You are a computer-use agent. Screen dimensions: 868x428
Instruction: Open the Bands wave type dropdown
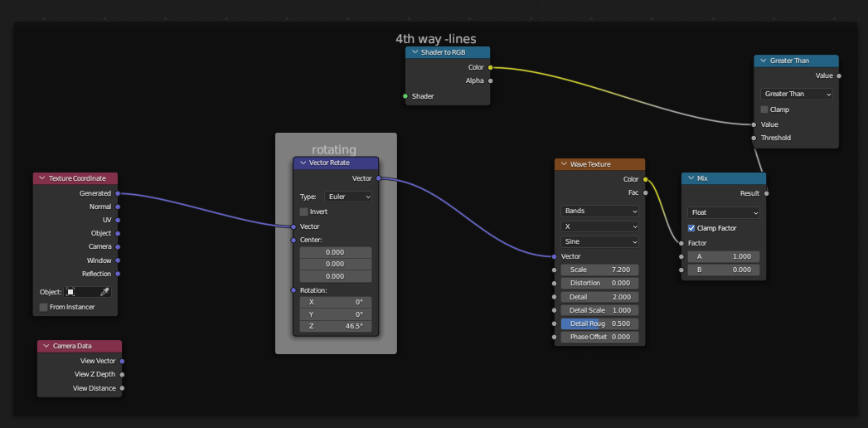coord(599,211)
